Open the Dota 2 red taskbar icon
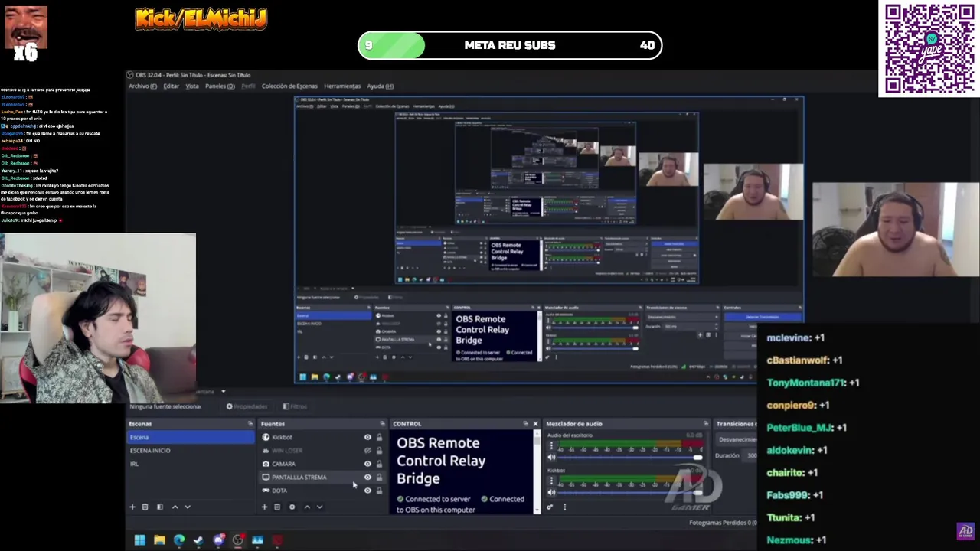This screenshot has height=551, width=980. pyautogui.click(x=277, y=540)
